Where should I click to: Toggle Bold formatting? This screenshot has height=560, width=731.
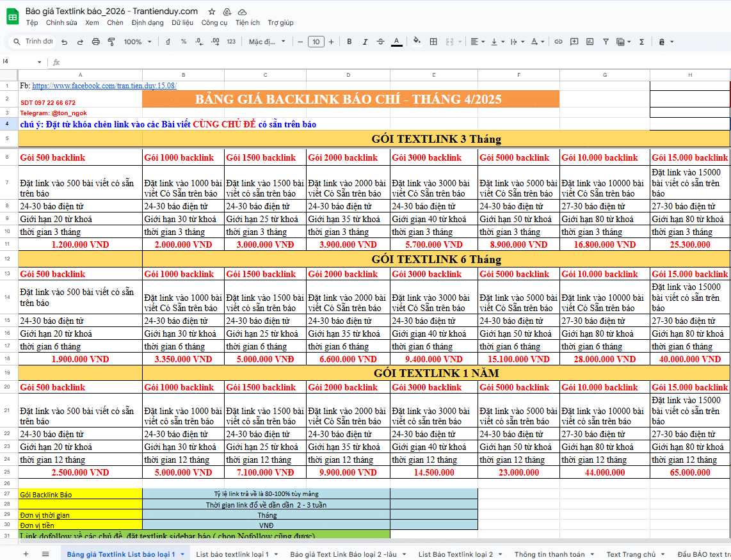click(349, 42)
